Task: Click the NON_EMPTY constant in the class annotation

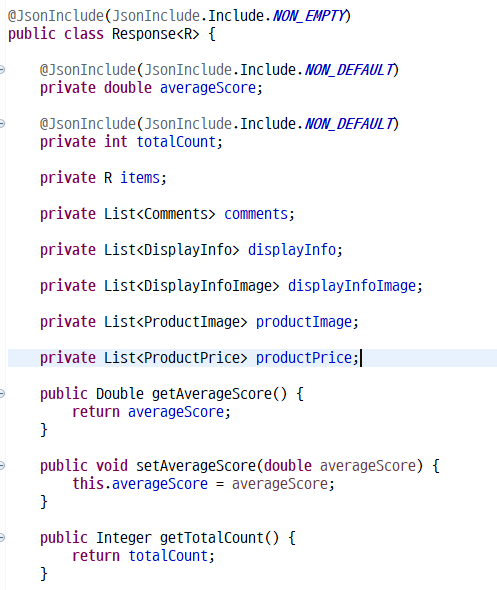Action: click(x=308, y=16)
